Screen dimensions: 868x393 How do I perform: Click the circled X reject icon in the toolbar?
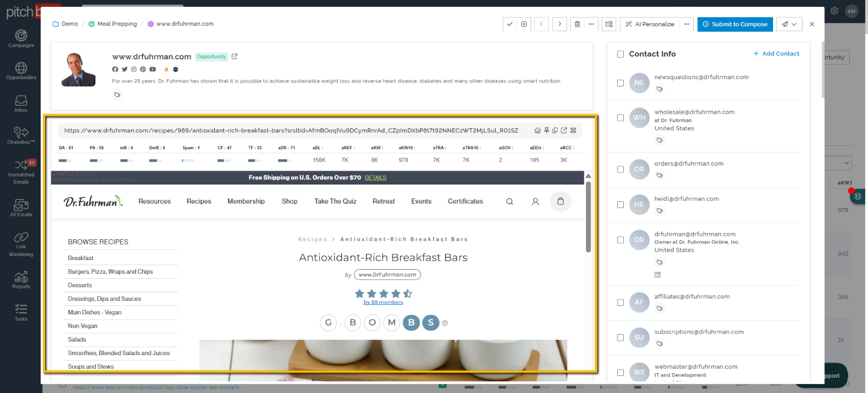click(524, 24)
